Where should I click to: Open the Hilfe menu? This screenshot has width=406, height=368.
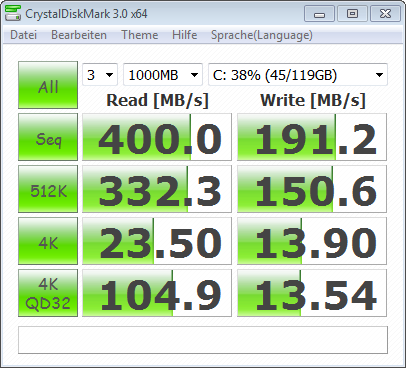coord(184,35)
